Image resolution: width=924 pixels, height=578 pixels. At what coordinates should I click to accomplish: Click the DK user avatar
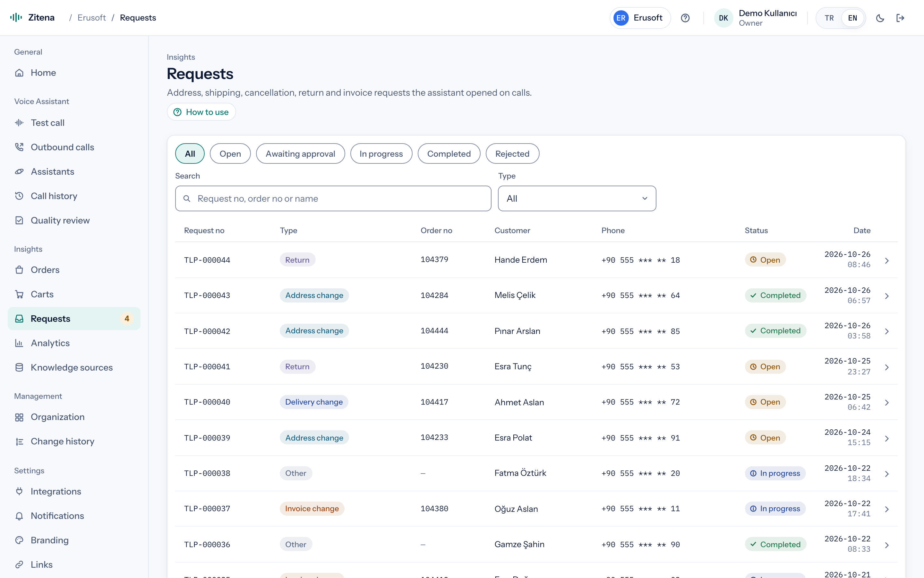(x=723, y=18)
